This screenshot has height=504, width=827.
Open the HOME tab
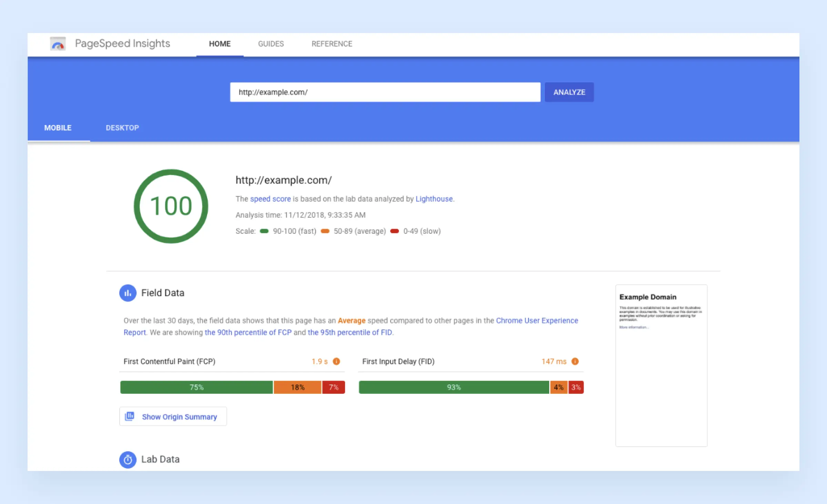pos(220,44)
